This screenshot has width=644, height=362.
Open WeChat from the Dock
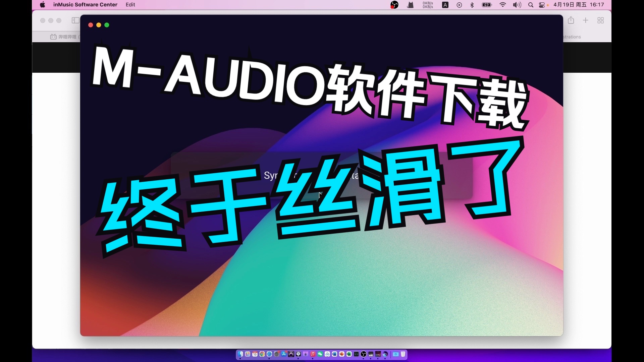pyautogui.click(x=320, y=354)
